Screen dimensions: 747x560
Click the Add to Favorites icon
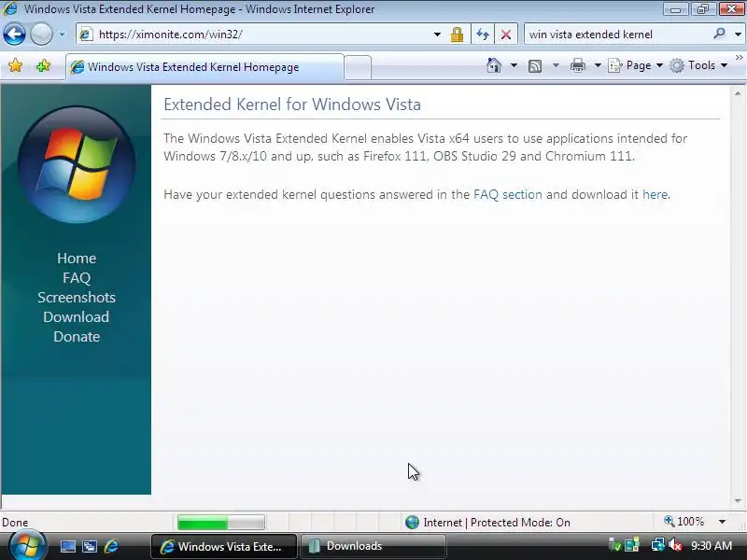point(43,65)
